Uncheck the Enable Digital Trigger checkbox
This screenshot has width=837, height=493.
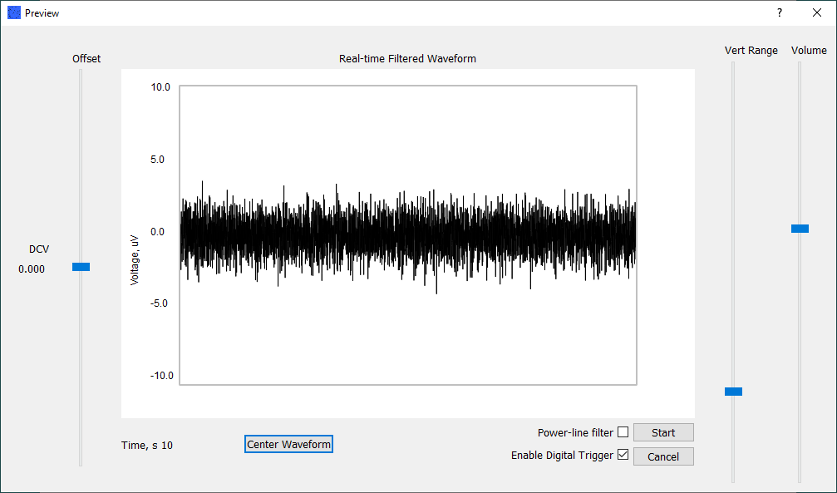(x=623, y=456)
